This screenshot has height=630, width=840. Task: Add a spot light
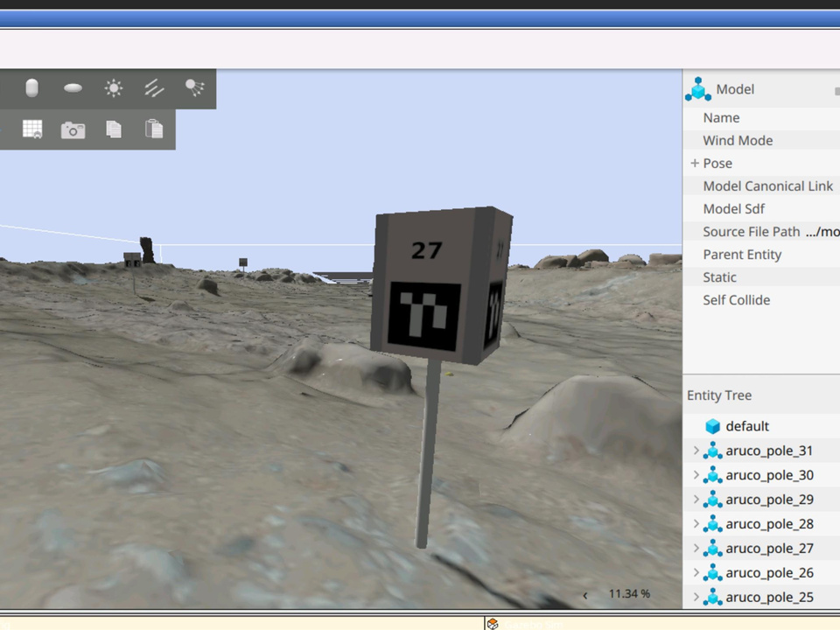194,87
